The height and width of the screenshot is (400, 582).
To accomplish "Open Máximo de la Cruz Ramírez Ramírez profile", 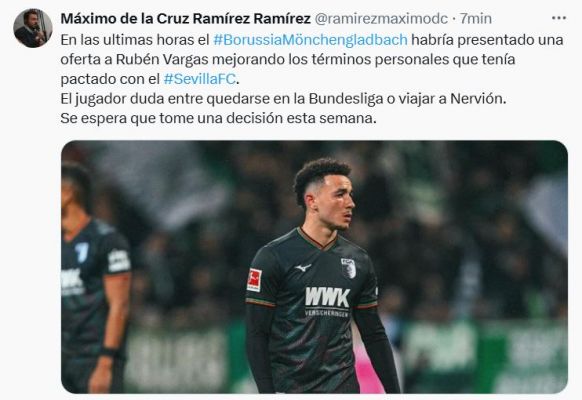I will pos(185,19).
